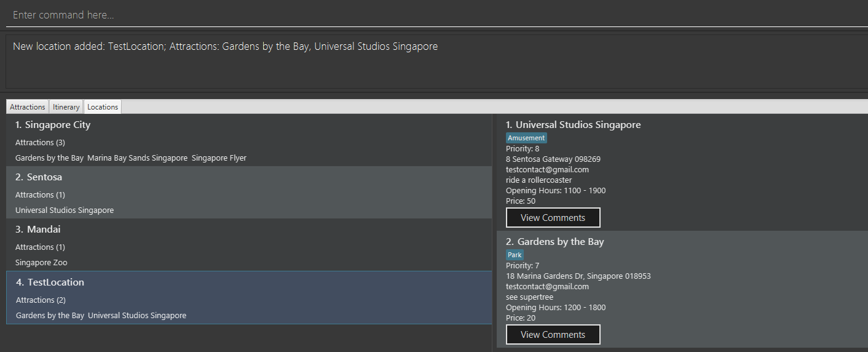The height and width of the screenshot is (352, 868).
Task: Select Universal Studios Singapore attraction card title
Action: pos(573,125)
